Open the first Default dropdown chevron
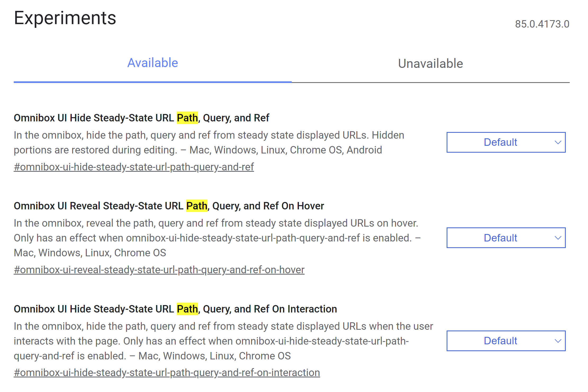 point(558,142)
